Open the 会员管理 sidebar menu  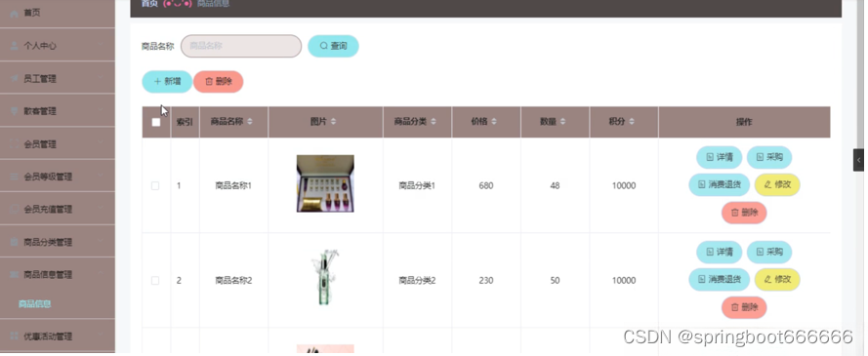(x=58, y=144)
